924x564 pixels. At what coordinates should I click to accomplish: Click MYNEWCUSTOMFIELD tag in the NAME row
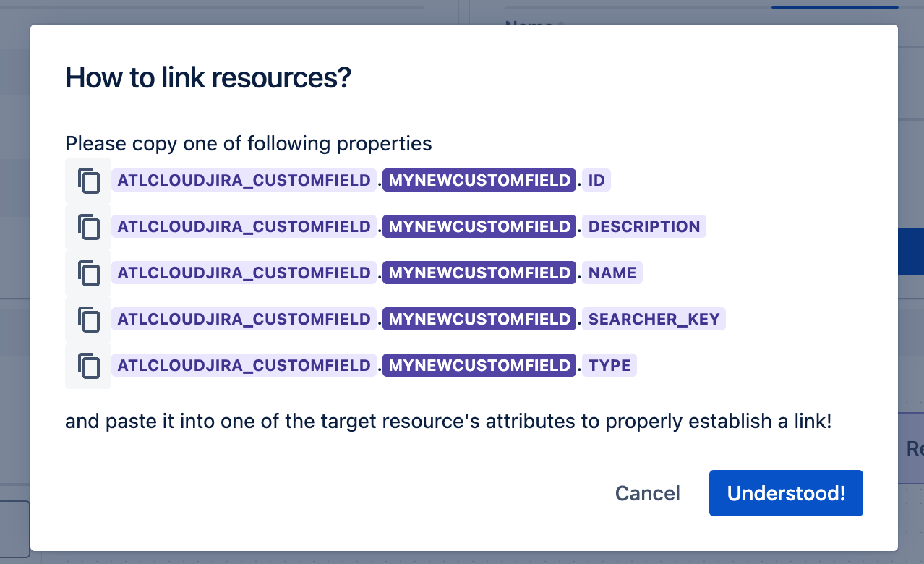click(x=479, y=273)
